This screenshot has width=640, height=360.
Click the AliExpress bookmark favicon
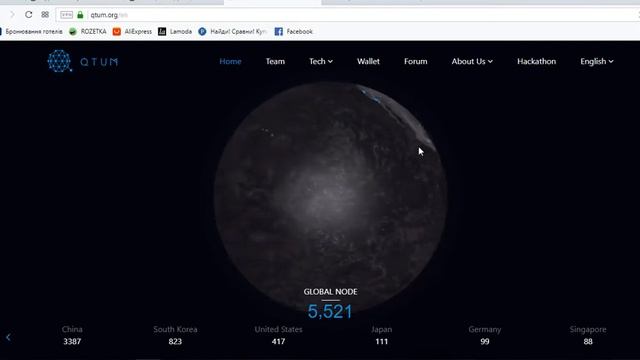click(x=117, y=31)
